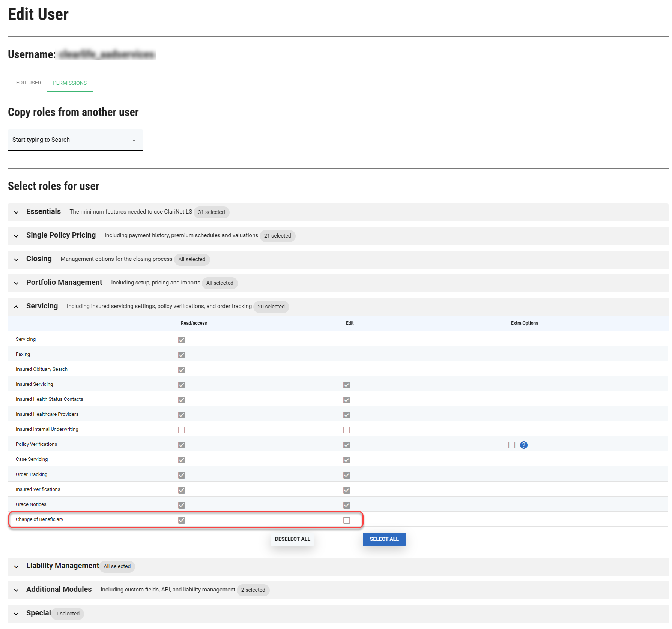The height and width of the screenshot is (629, 672).
Task: Check the Policy Verifications extra option box
Action: click(512, 445)
